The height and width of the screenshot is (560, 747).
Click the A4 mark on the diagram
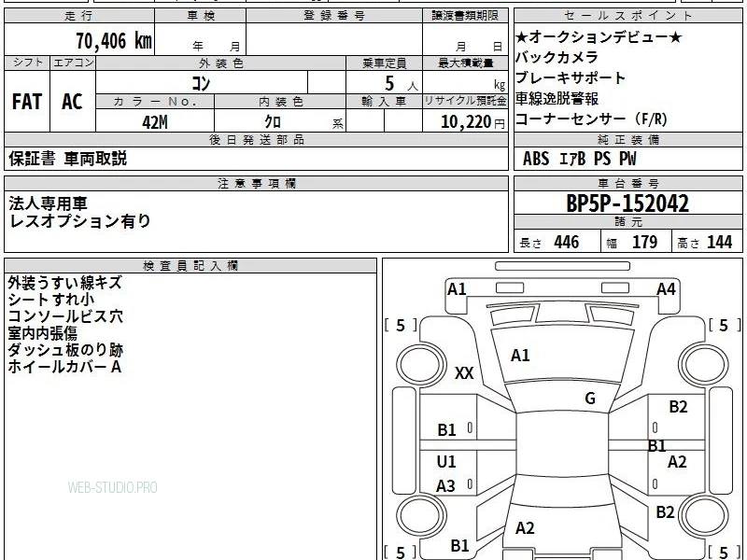[666, 289]
